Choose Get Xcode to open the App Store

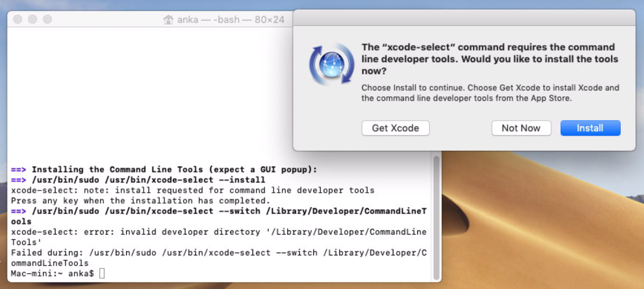point(395,128)
